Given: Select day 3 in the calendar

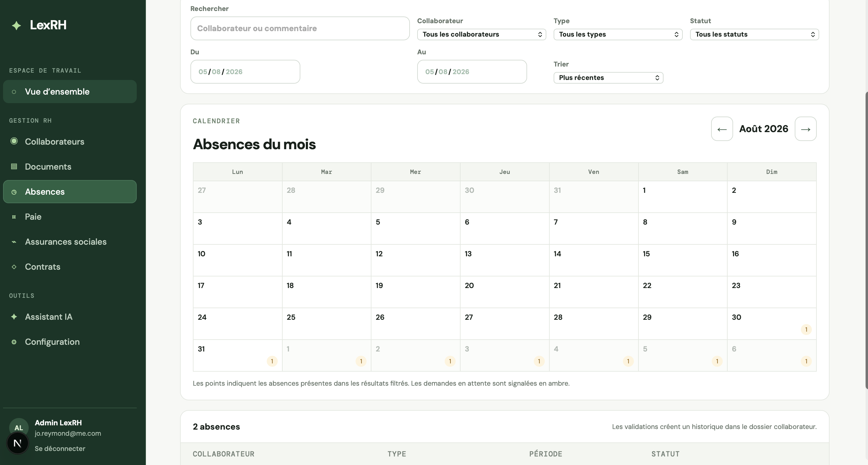Looking at the screenshot, I should (x=237, y=229).
